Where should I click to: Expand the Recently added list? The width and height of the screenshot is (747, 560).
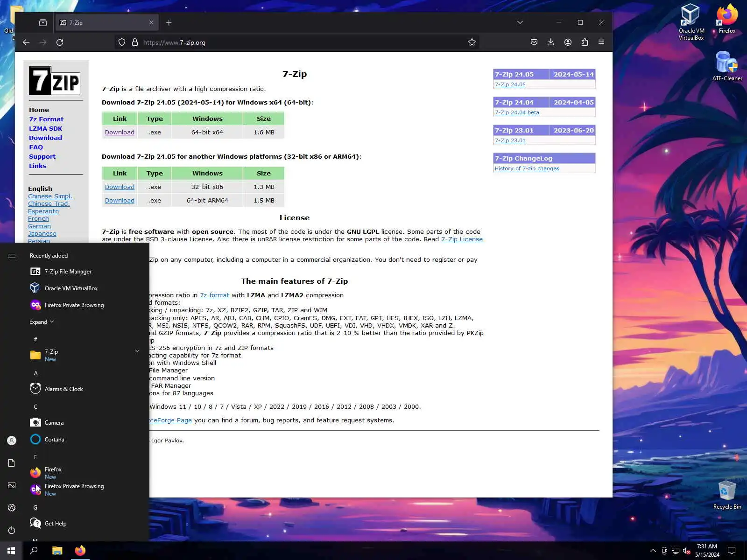click(42, 322)
